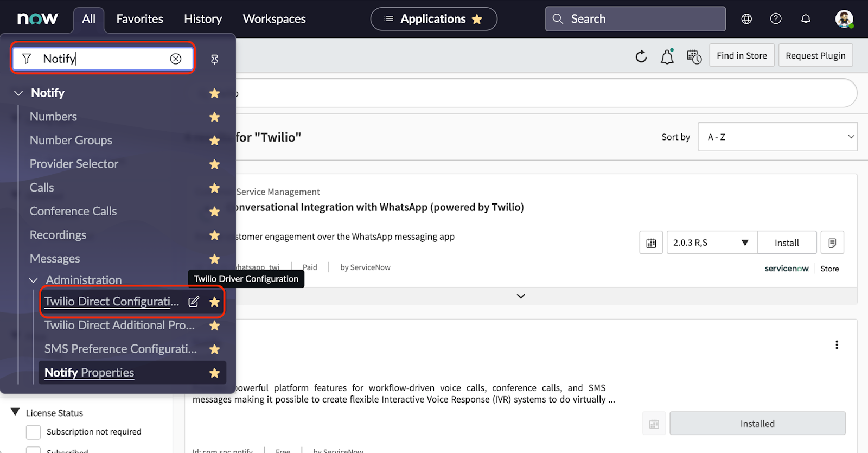Open Number Groups module
The image size is (868, 453).
pos(71,141)
